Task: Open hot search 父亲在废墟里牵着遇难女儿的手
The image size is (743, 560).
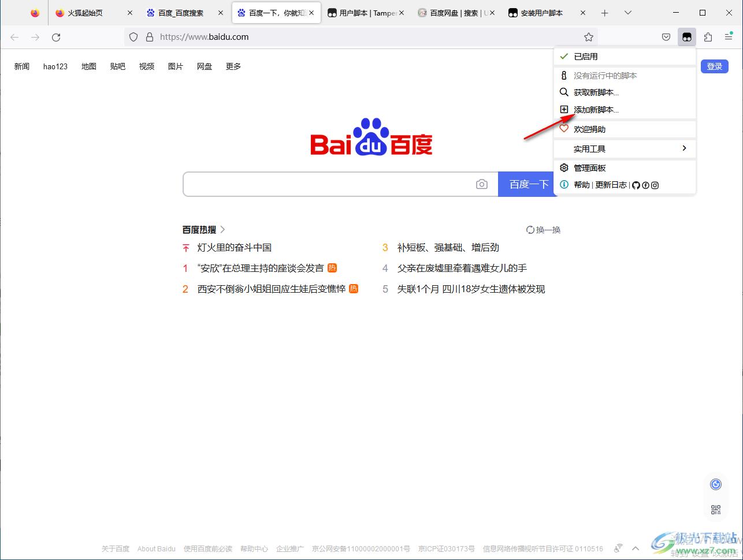Action: point(462,268)
